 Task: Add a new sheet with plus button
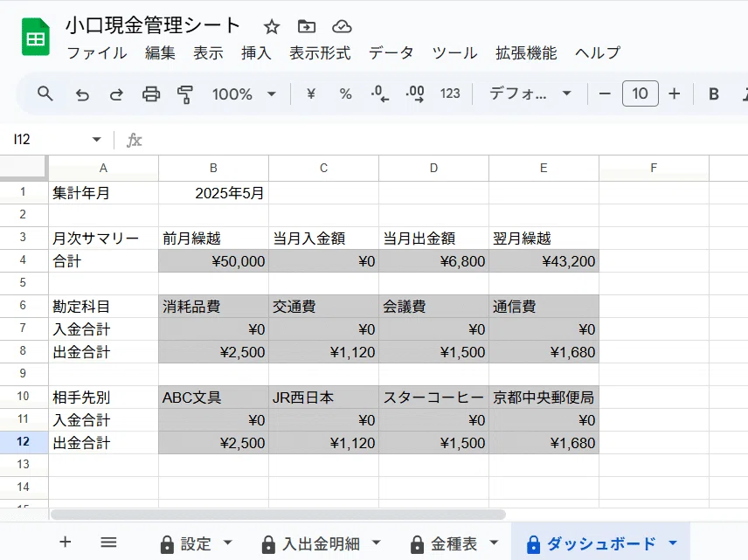65,543
